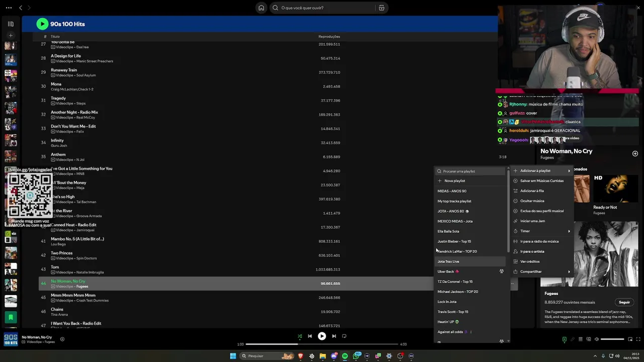The height and width of the screenshot is (362, 644).
Task: Open Brave browser in taskbar
Action: coord(301,356)
